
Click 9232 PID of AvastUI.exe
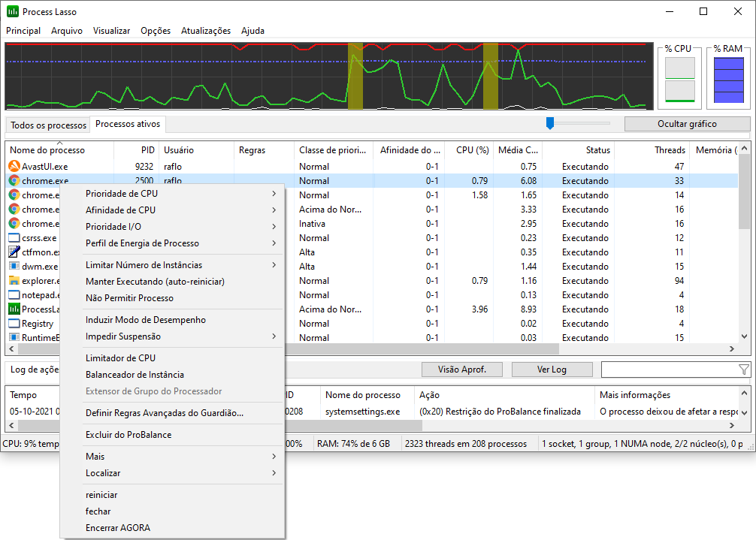coord(144,167)
